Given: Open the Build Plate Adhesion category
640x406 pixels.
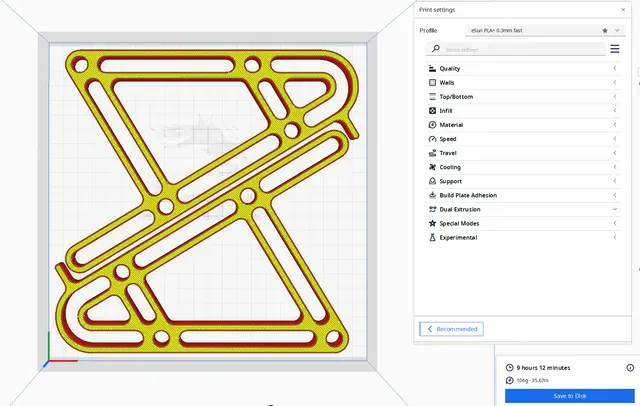Looking at the screenshot, I should (x=522, y=195).
